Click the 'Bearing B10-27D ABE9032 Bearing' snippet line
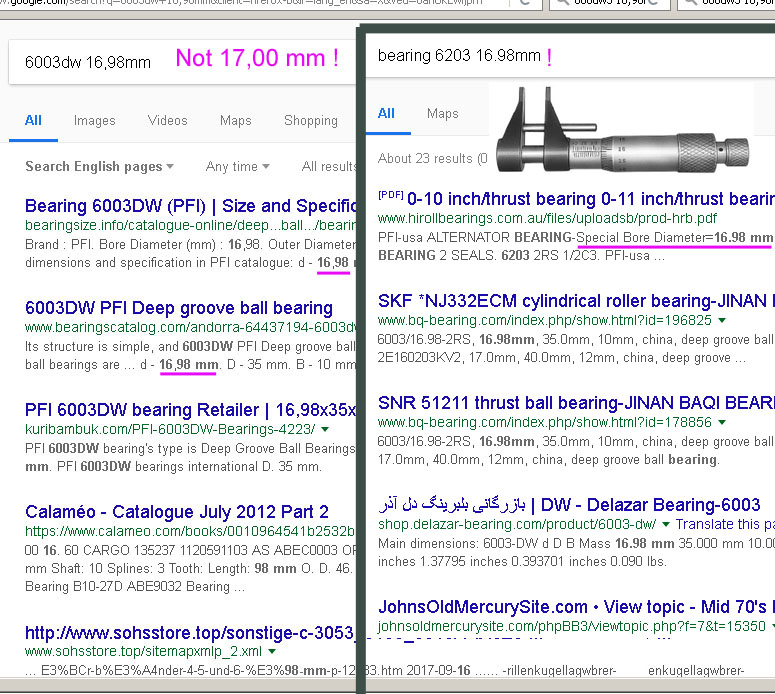This screenshot has width=775, height=694. click(x=135, y=587)
